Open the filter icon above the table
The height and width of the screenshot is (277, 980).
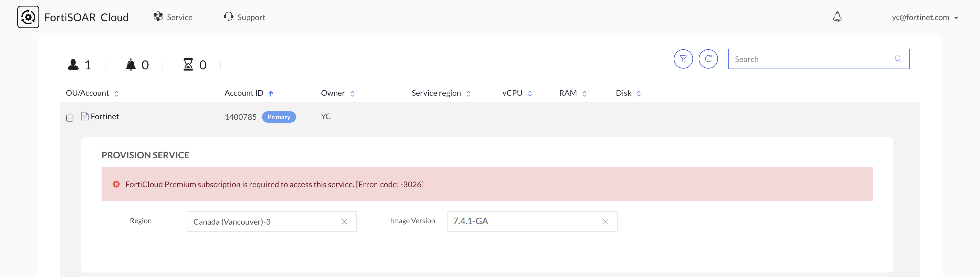pos(683,59)
